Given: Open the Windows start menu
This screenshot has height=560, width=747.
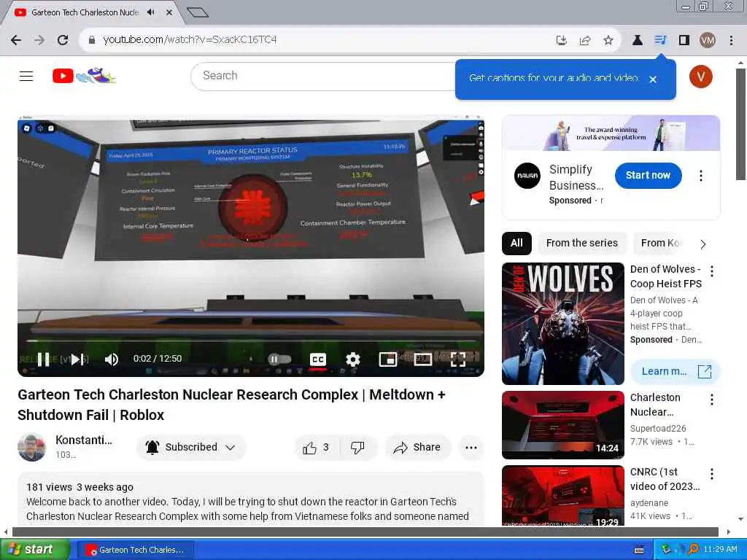Looking at the screenshot, I should [34, 550].
